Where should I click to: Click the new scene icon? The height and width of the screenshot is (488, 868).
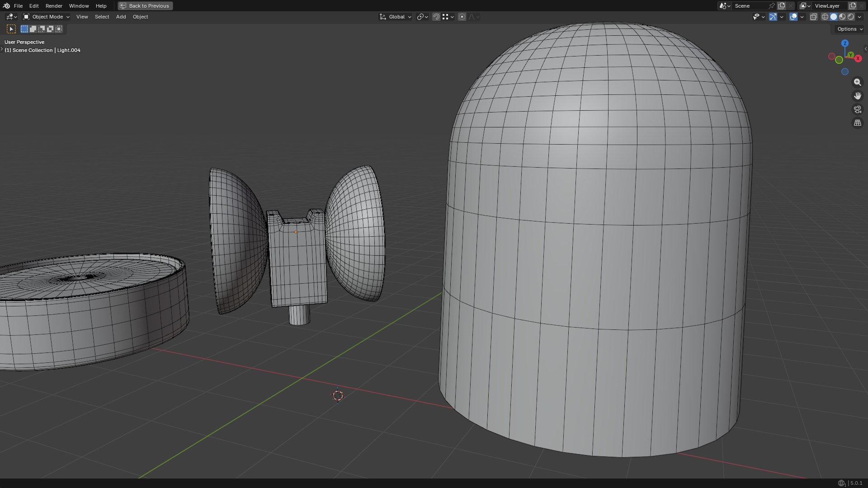click(x=782, y=6)
